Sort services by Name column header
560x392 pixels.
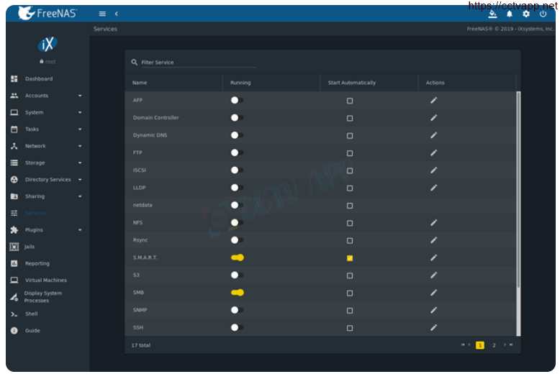point(140,83)
